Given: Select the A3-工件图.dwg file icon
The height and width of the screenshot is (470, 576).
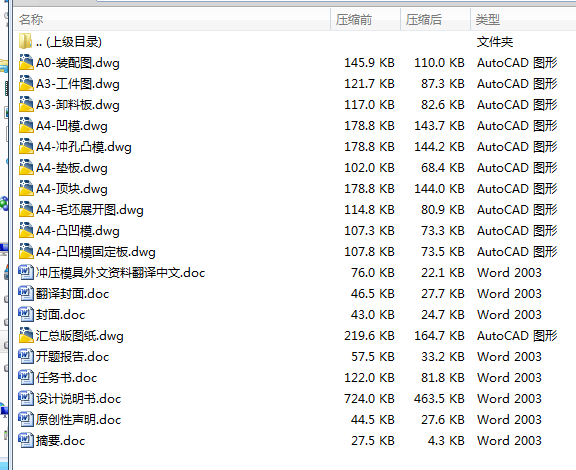Looking at the screenshot, I should click(26, 83).
